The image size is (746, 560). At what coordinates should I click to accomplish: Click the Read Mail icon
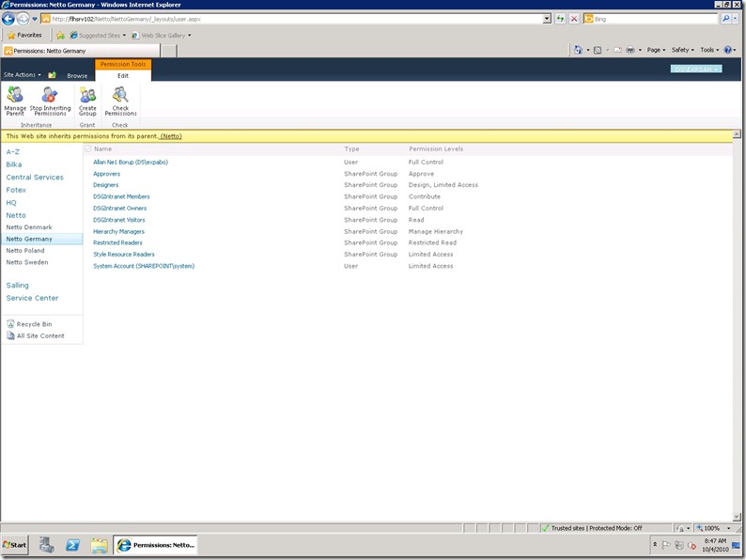[x=617, y=50]
